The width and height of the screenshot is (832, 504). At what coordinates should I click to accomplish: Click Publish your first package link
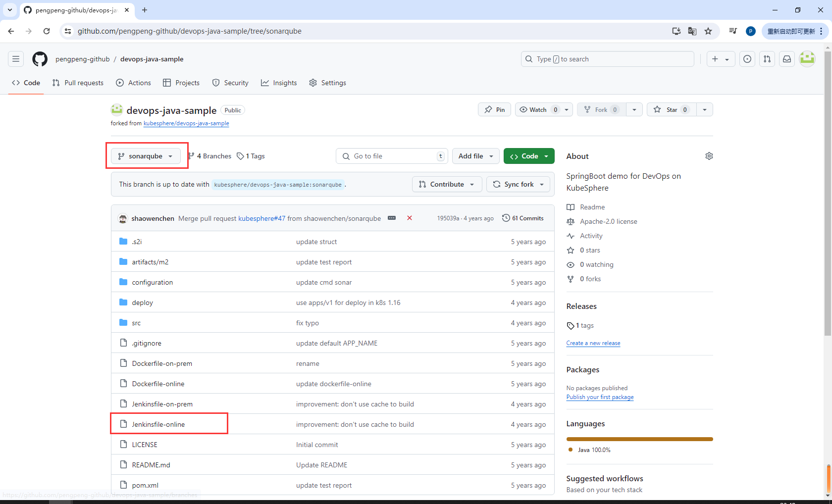(600, 397)
